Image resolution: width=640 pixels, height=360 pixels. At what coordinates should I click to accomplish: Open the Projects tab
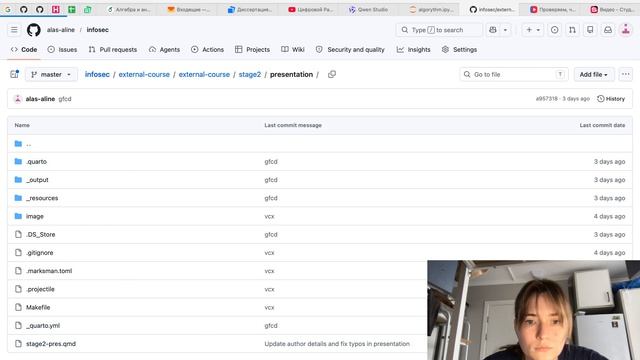click(x=253, y=49)
